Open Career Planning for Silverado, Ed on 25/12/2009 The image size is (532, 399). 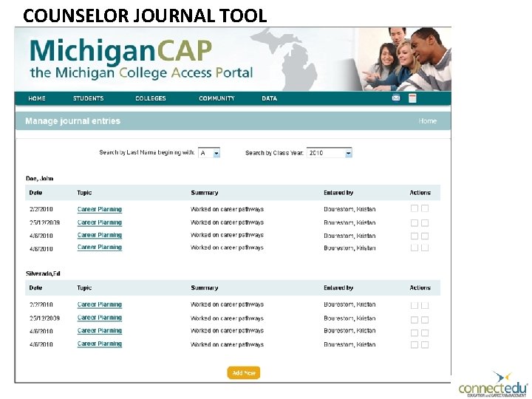click(x=100, y=318)
